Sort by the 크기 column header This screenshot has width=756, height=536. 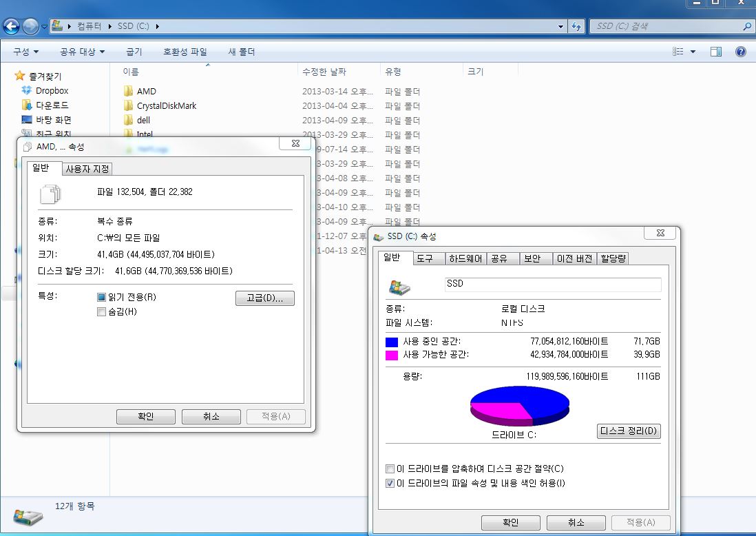(475, 72)
